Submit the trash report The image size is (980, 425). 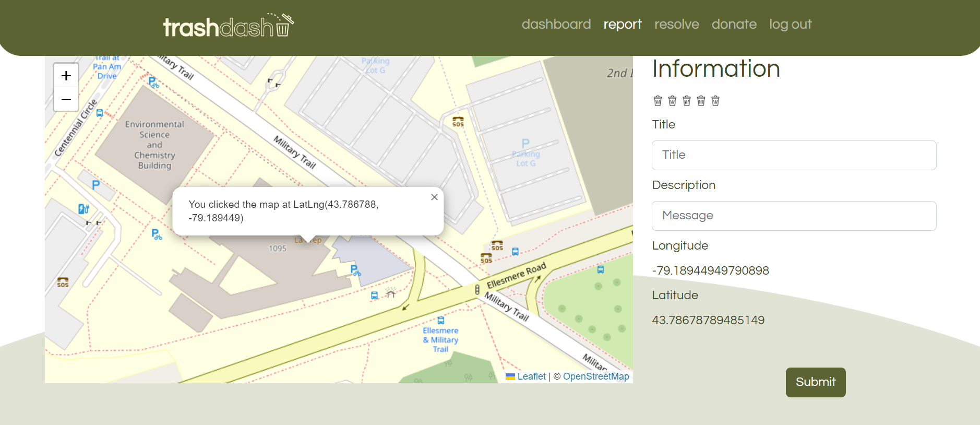click(816, 382)
